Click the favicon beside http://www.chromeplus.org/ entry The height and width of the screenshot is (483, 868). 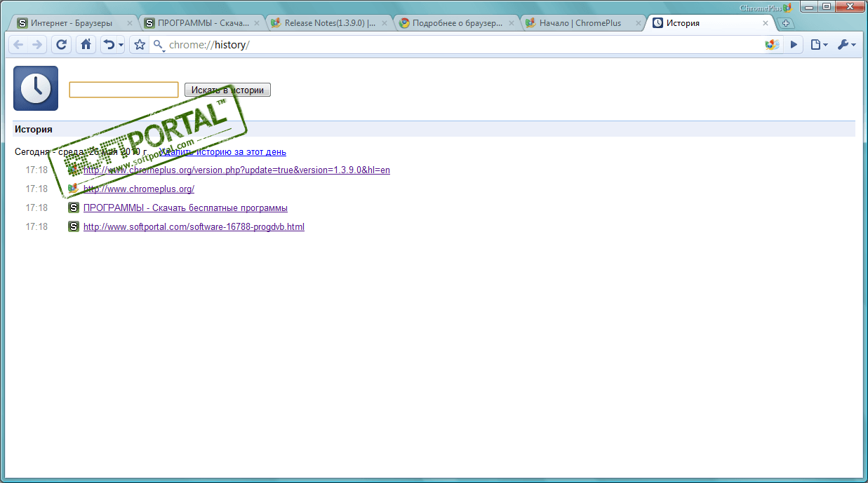click(x=73, y=189)
